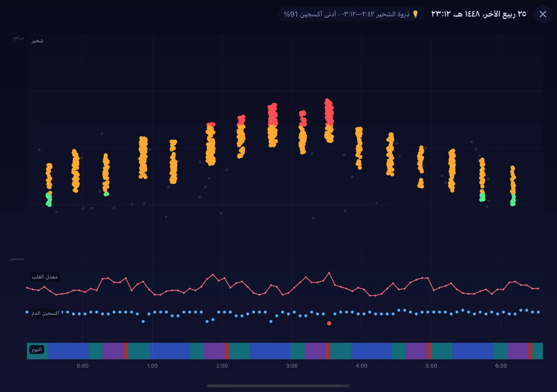Select the 2:00 time axis label
The width and height of the screenshot is (557, 392).
point(222,366)
